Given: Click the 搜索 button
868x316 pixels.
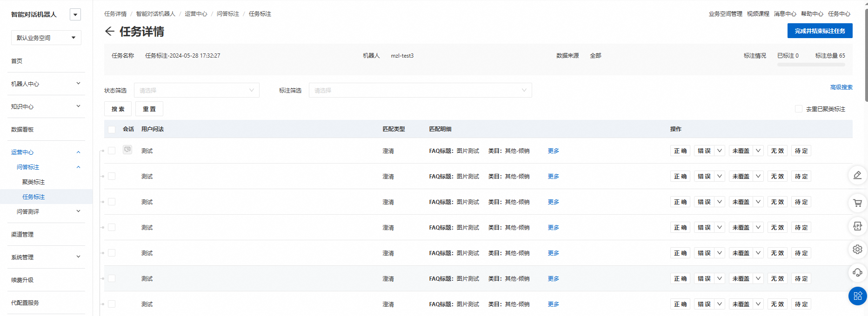Looking at the screenshot, I should (118, 109).
